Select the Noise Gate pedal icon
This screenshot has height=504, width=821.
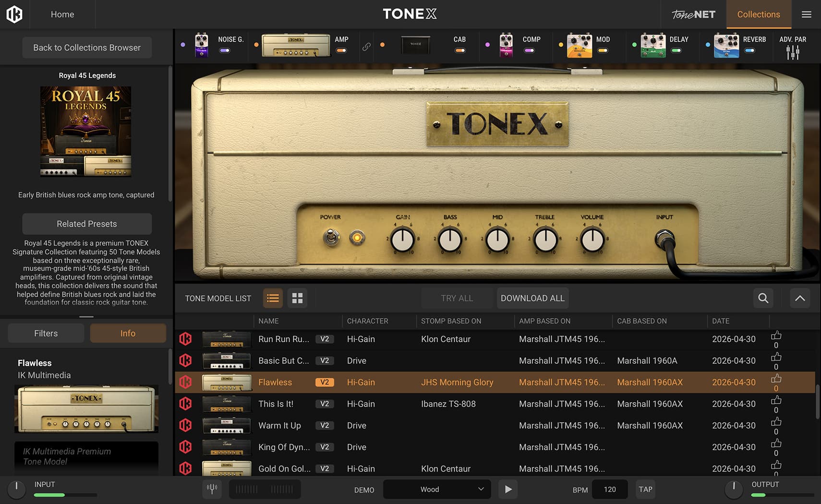coord(202,45)
